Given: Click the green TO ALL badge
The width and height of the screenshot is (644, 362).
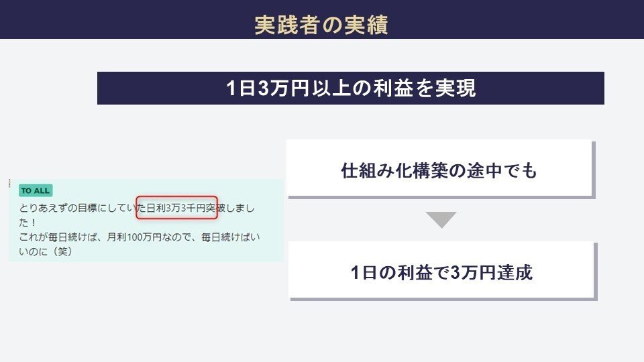Looking at the screenshot, I should (x=36, y=190).
